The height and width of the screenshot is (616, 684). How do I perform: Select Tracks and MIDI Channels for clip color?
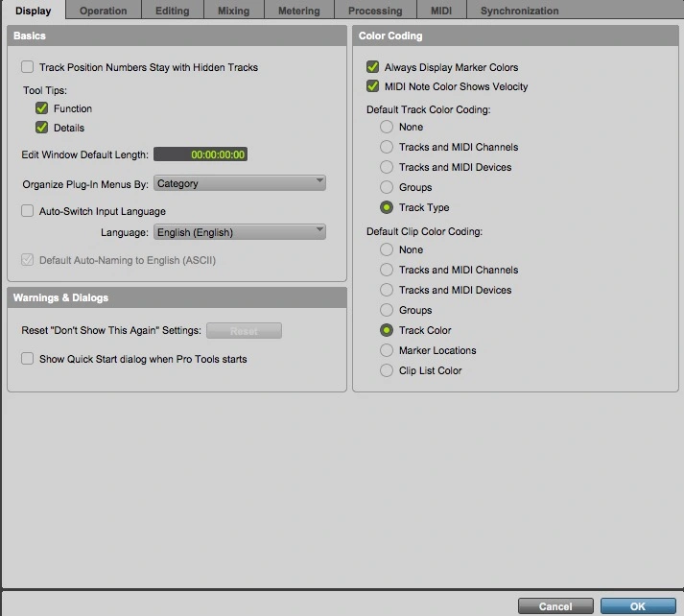(387, 270)
